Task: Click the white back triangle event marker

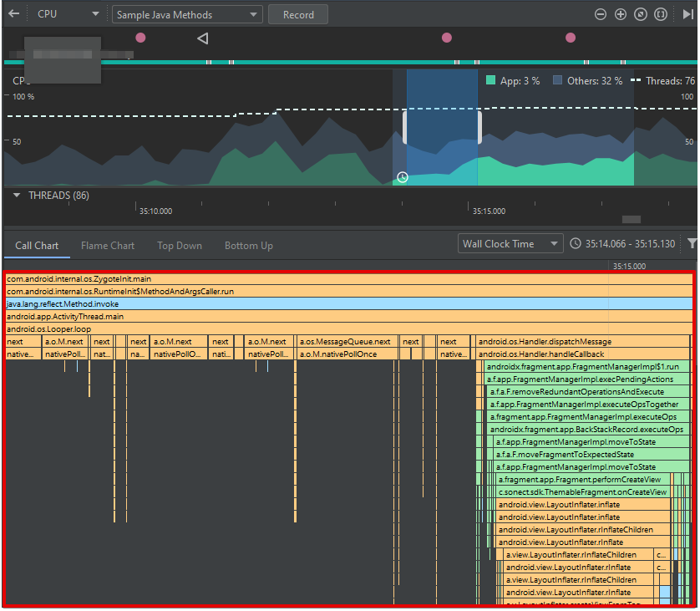Action: 203,38
